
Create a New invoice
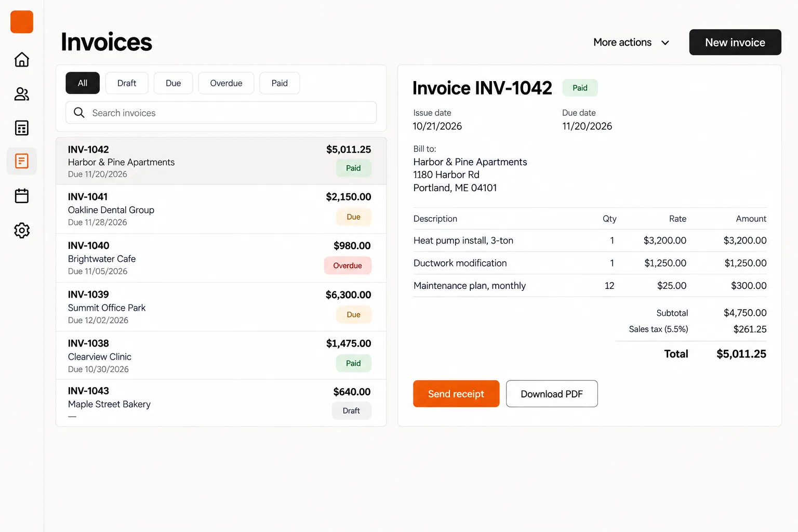coord(735,42)
